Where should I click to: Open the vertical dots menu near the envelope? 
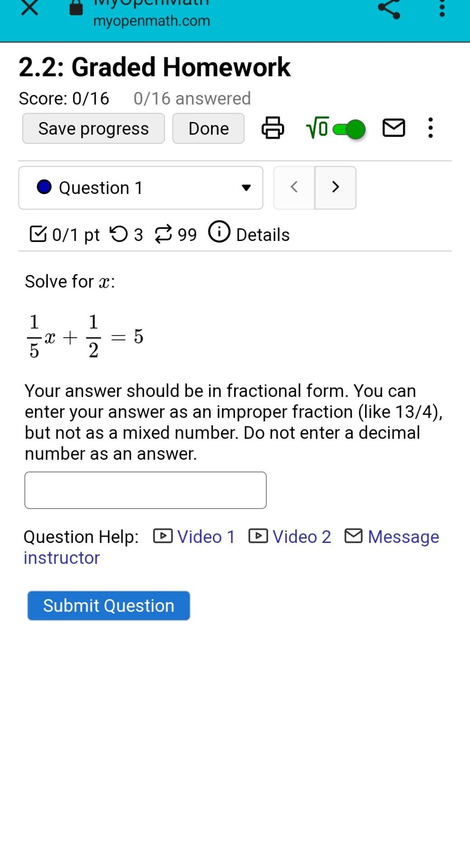point(430,128)
